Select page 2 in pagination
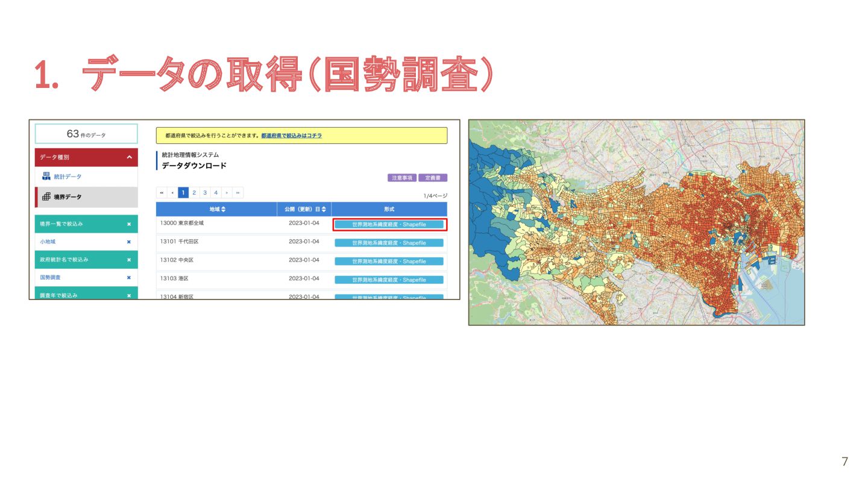This screenshot has height=488, width=868. click(x=194, y=193)
